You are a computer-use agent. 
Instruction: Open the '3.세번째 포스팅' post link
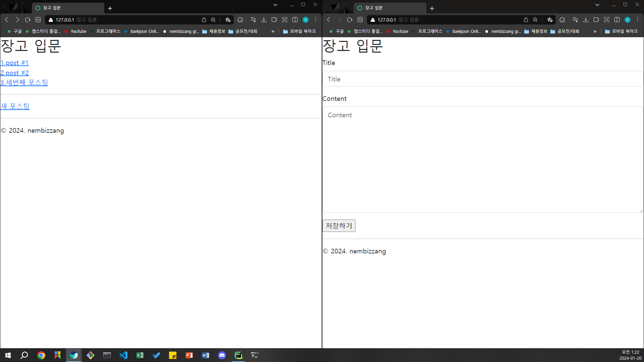(24, 82)
